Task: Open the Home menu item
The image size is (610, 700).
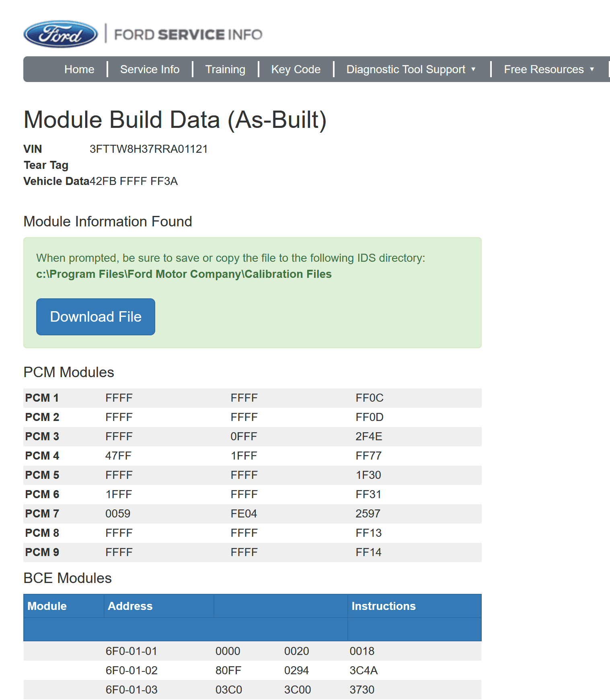Action: (79, 70)
